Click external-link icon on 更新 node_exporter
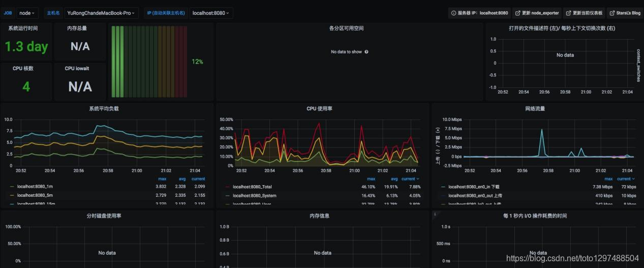Viewport: 644px width, 268px height. 517,13
